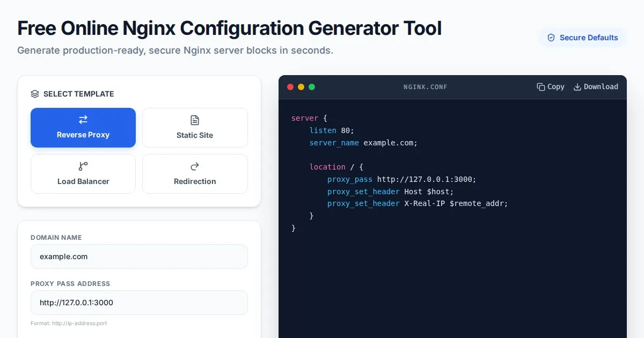
Task: Click the Copy icon in code header
Action: [x=540, y=87]
